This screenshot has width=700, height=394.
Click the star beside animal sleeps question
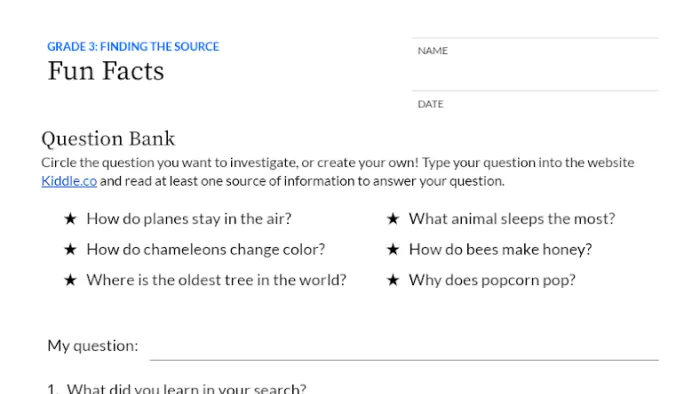[393, 219]
